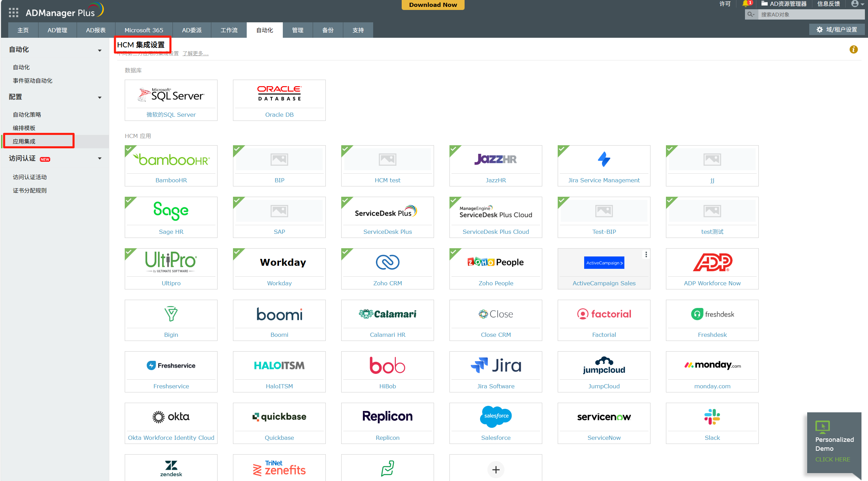Viewport: 868px width, 481px height.
Task: Click the monday.com label link
Action: [x=712, y=386]
